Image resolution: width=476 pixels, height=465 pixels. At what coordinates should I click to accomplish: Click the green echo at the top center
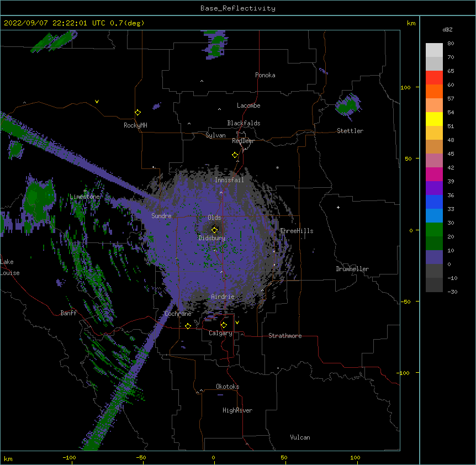(216, 45)
